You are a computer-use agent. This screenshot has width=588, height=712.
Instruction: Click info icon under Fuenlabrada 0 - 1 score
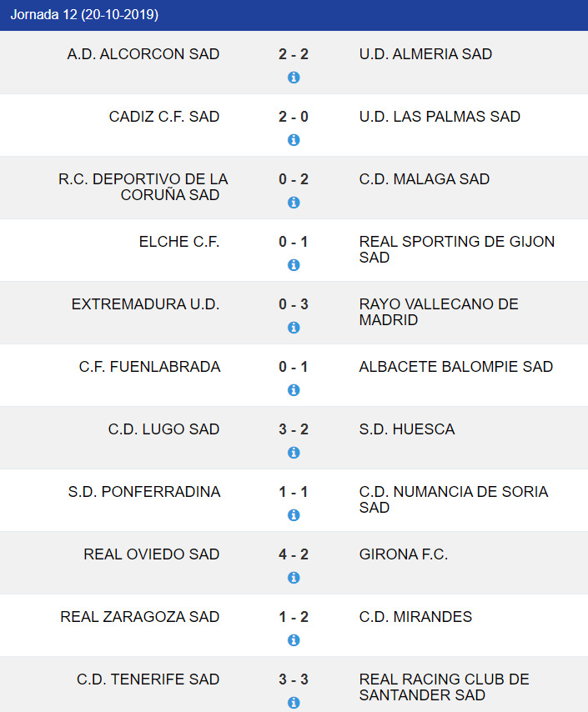tap(294, 390)
